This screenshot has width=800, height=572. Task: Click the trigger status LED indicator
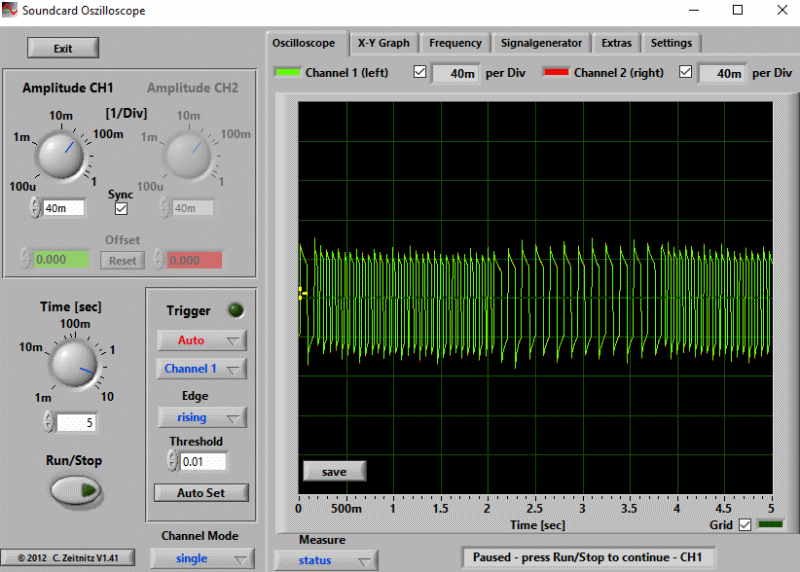236,310
